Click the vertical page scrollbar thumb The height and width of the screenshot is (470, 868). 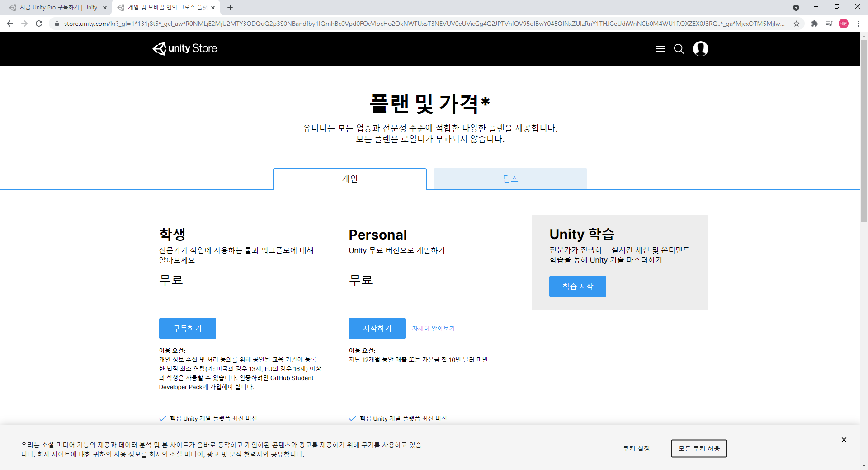coord(864,130)
